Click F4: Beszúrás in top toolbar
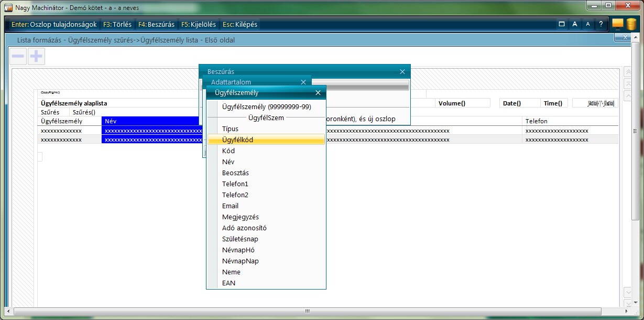644x320 pixels. pyautogui.click(x=156, y=24)
